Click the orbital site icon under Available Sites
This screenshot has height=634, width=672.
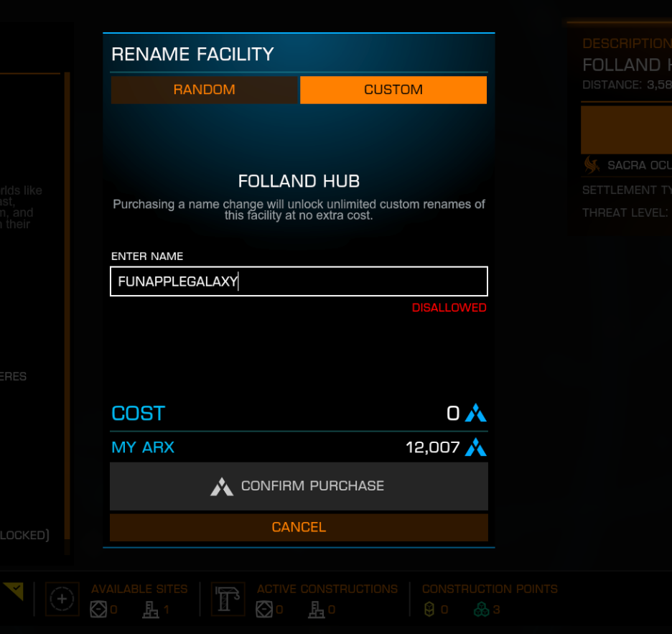coord(98,609)
